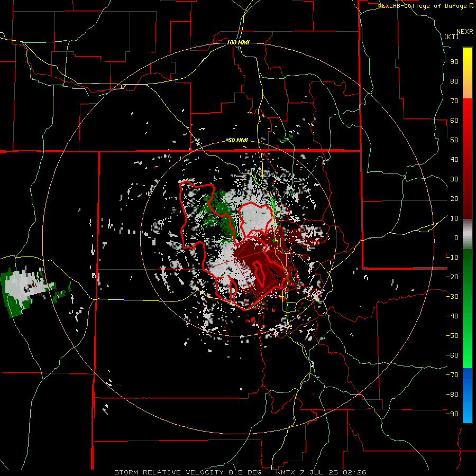Click the -70 value on the velocity scale
The image size is (476, 476).
(x=452, y=375)
